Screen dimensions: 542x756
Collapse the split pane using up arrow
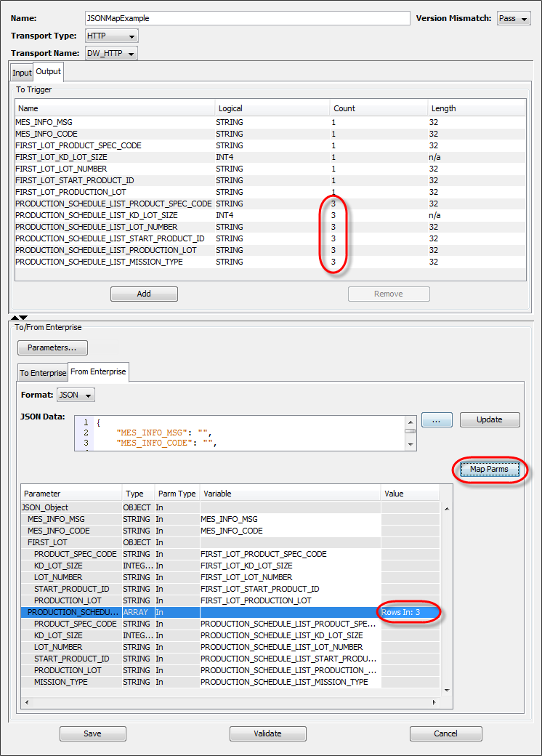pyautogui.click(x=15, y=317)
